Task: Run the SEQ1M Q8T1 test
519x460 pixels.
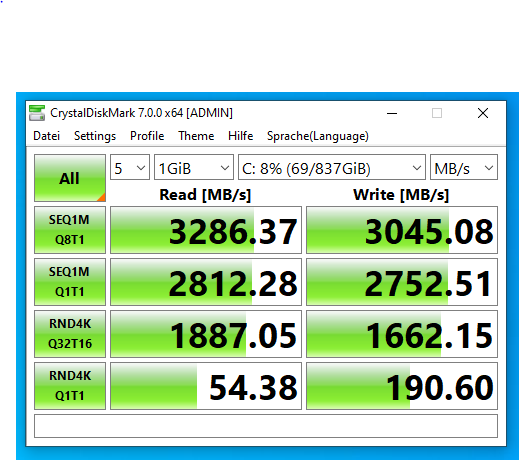Action: (x=70, y=230)
